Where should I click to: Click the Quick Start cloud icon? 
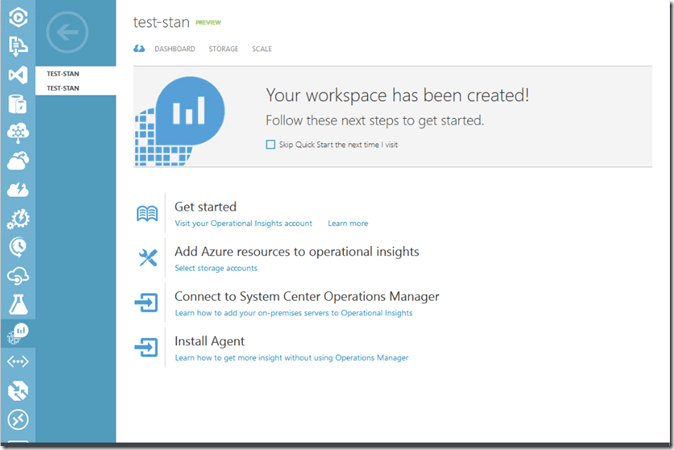point(139,49)
